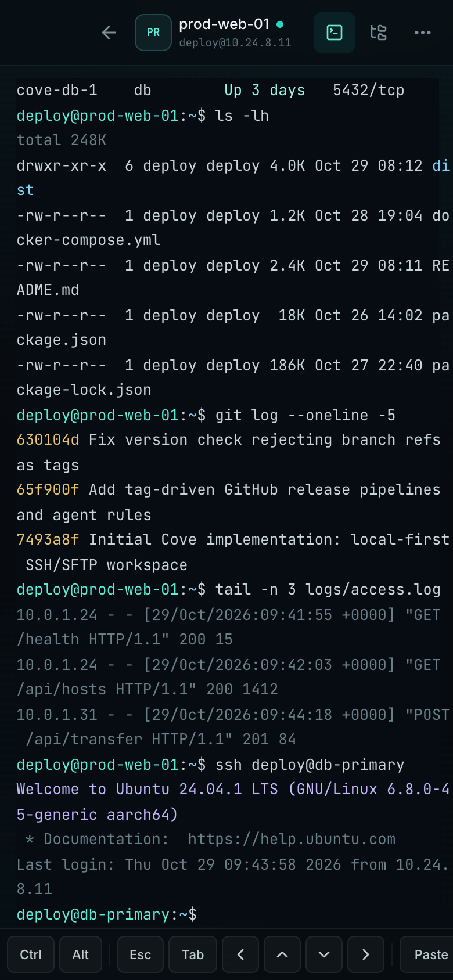Tap the down arrow key

pyautogui.click(x=324, y=954)
